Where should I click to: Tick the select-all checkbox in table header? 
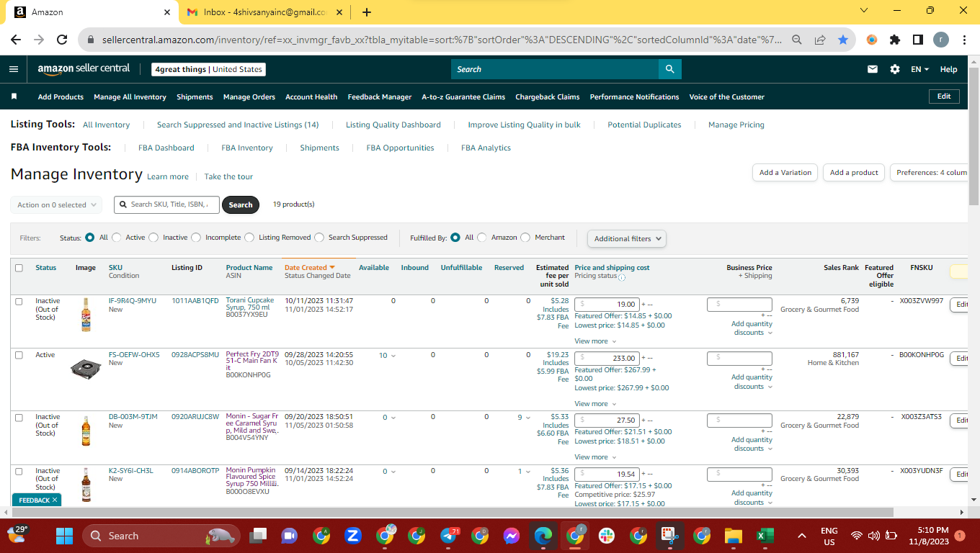point(19,268)
